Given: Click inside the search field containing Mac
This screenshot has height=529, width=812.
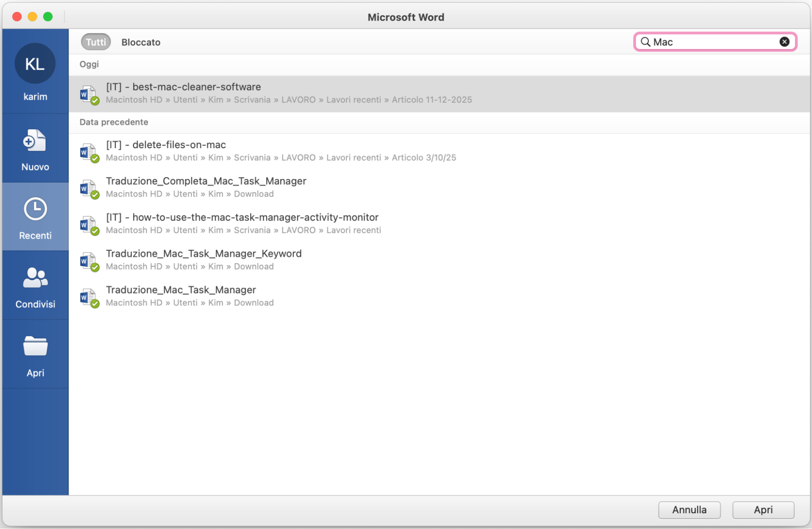Looking at the screenshot, I should [x=715, y=42].
